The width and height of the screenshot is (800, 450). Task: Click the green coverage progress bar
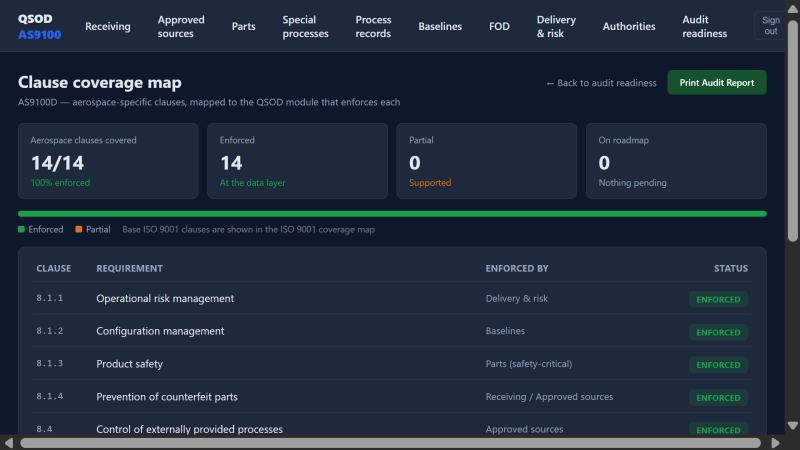[392, 214]
